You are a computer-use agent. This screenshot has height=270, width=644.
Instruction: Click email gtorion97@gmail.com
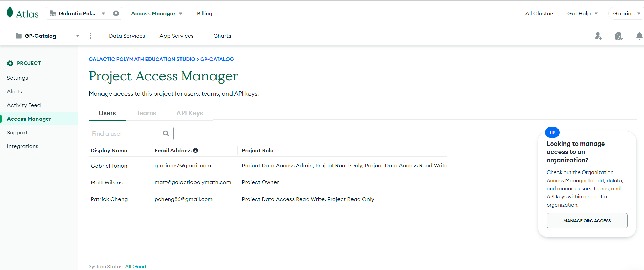[183, 165]
